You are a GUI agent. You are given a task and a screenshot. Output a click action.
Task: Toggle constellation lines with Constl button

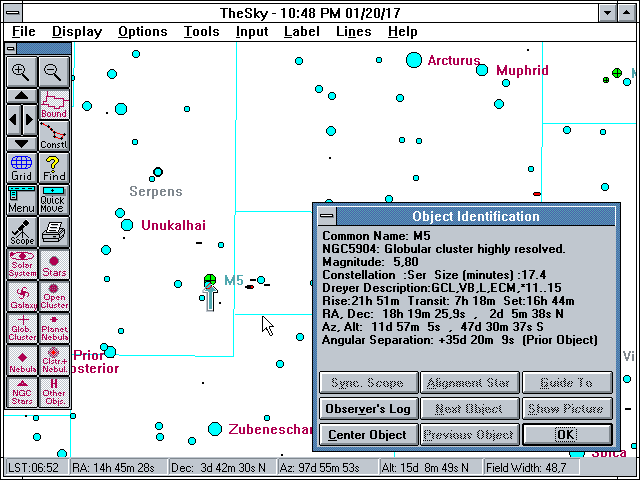(x=53, y=136)
